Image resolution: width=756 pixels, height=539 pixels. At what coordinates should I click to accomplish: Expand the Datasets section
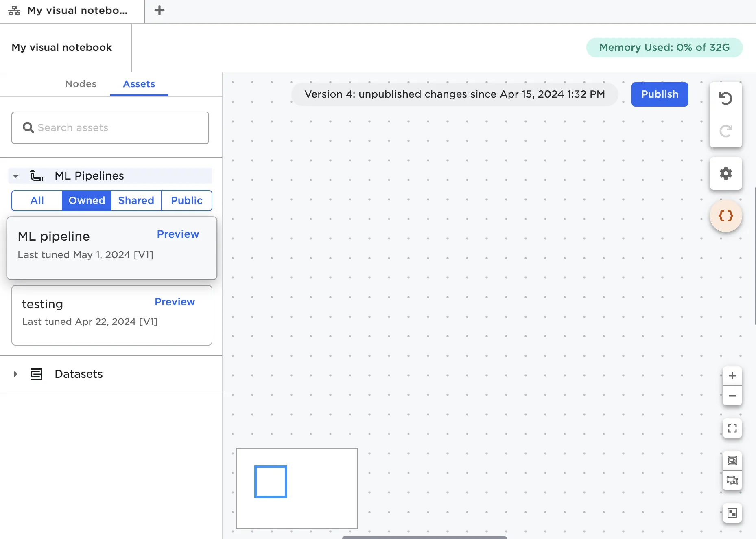(15, 374)
